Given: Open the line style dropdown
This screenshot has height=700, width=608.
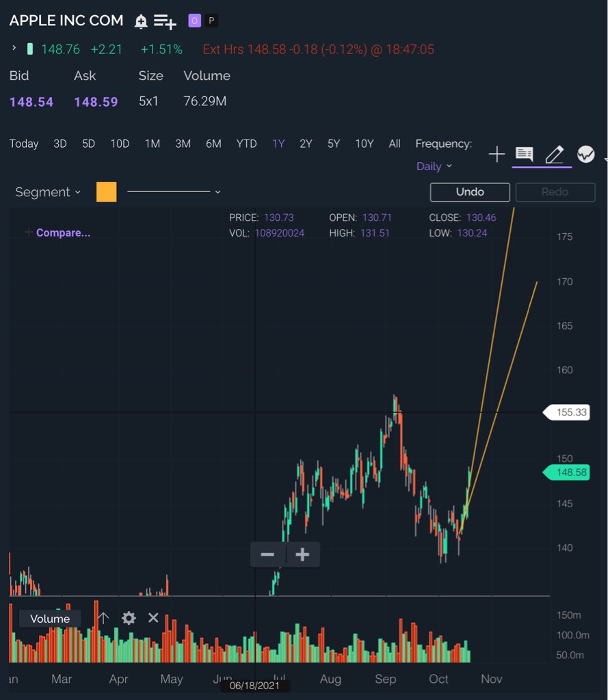Looking at the screenshot, I should pos(174,192).
